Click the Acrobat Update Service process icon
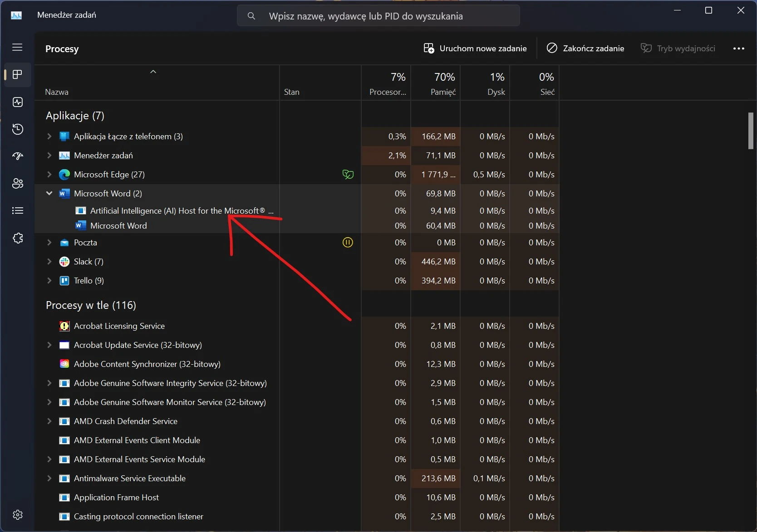The image size is (757, 532). pos(64,345)
